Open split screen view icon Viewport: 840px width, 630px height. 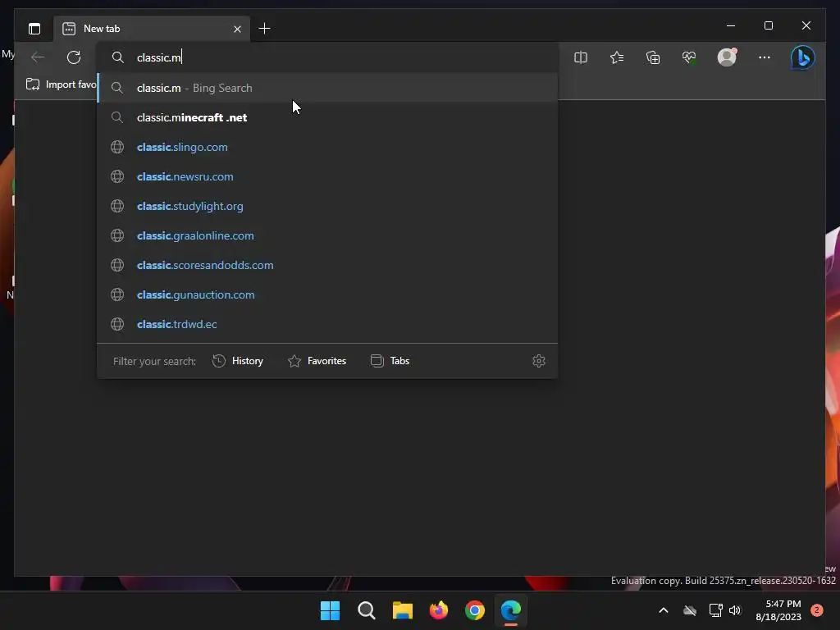point(581,57)
